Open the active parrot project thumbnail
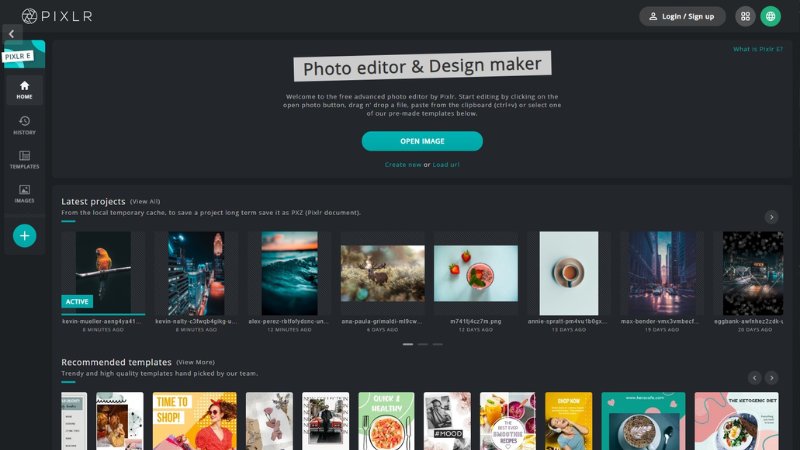This screenshot has height=450, width=800. pos(103,273)
